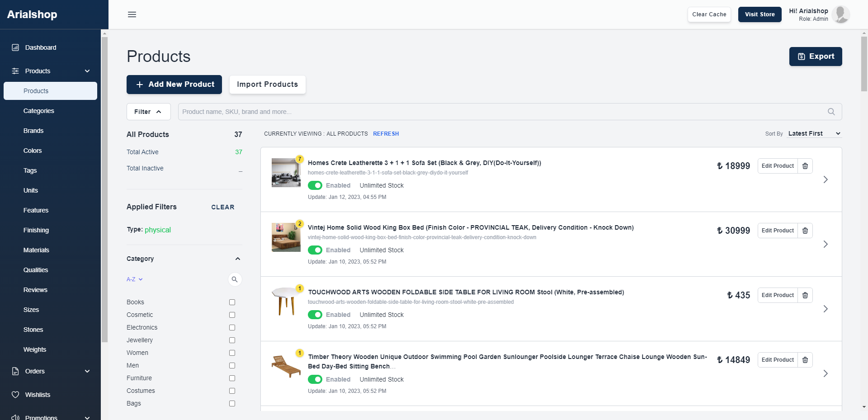Screen dimensions: 868x420
Task: Open details arrow for Timber Theory Sunlounger
Action: pyautogui.click(x=826, y=373)
